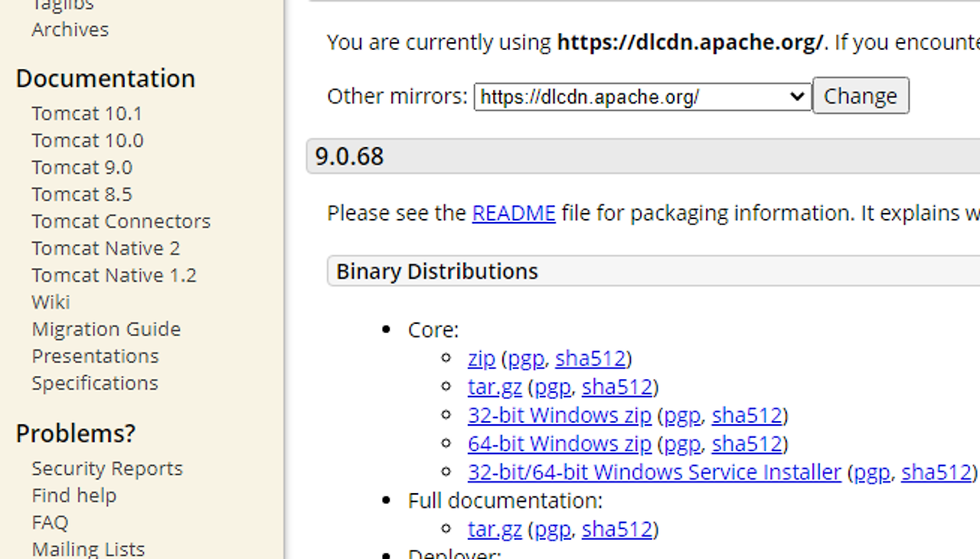This screenshot has width=980, height=559.
Task: Open the Wiki sidebar link
Action: (x=51, y=302)
